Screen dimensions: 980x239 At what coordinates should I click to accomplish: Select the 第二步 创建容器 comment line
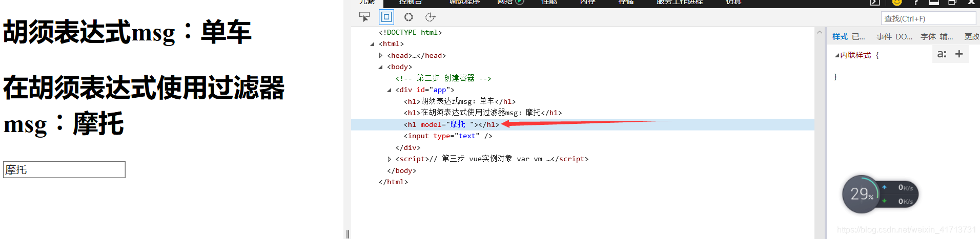[x=443, y=78]
